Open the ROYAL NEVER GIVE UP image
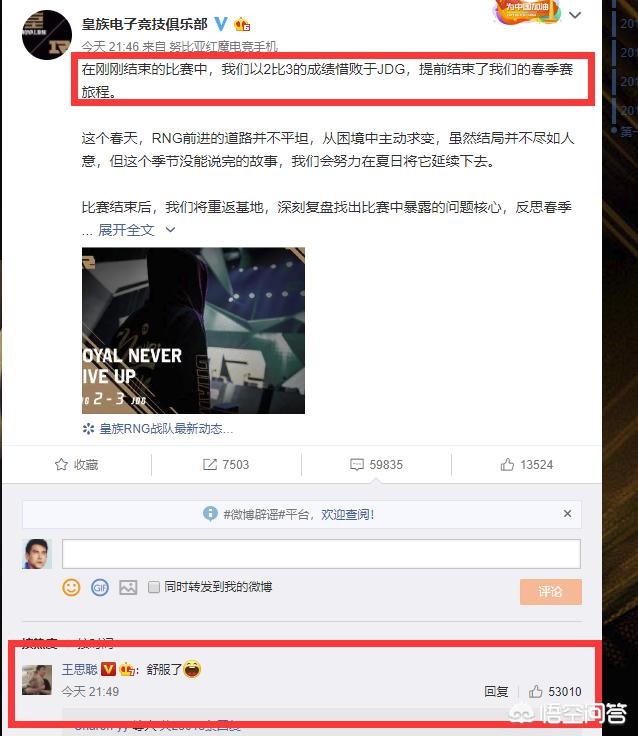 click(x=193, y=330)
